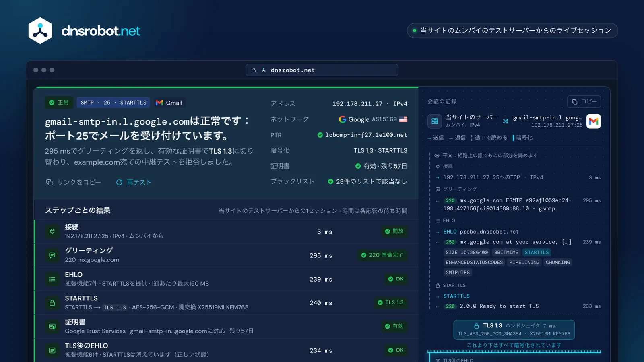The image size is (644, 362).
Task: Click the 有効 · 残り57日 certificate value
Action: [381, 166]
